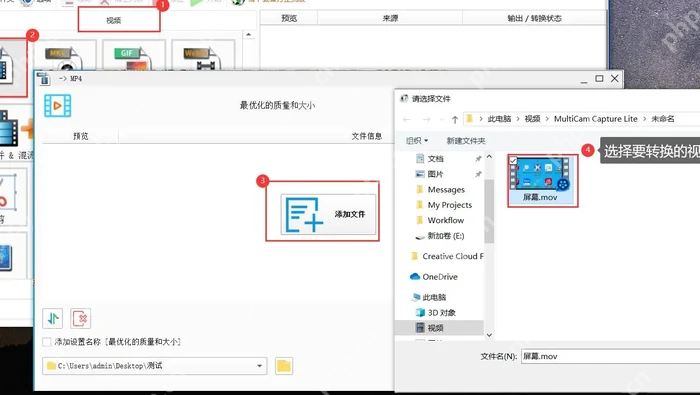Expand the chevron after 视频 in breadcrumb
The width and height of the screenshot is (700, 395).
point(547,119)
